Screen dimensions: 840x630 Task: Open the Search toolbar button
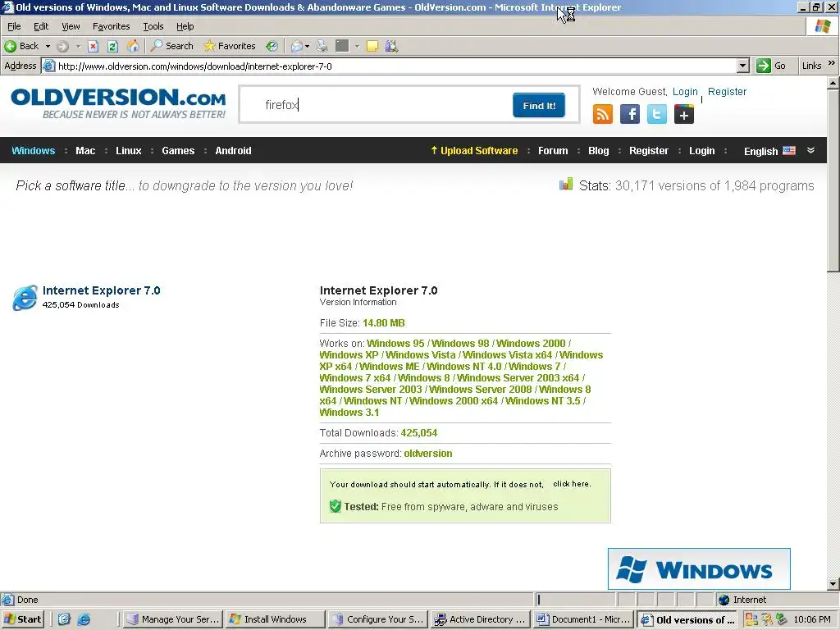[x=172, y=46]
